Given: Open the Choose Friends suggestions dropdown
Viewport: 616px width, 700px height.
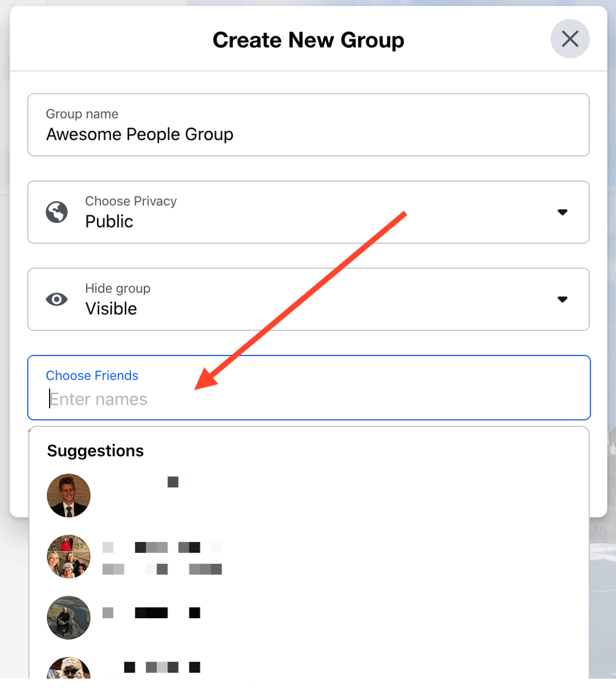Looking at the screenshot, I should click(x=308, y=388).
